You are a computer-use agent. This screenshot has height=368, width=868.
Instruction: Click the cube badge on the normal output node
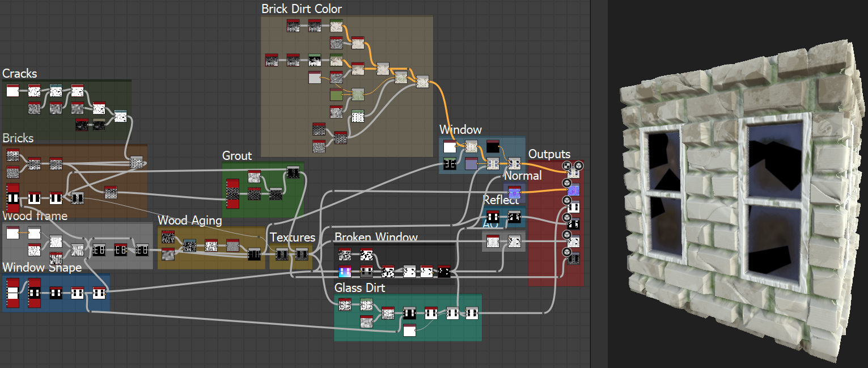pos(566,183)
